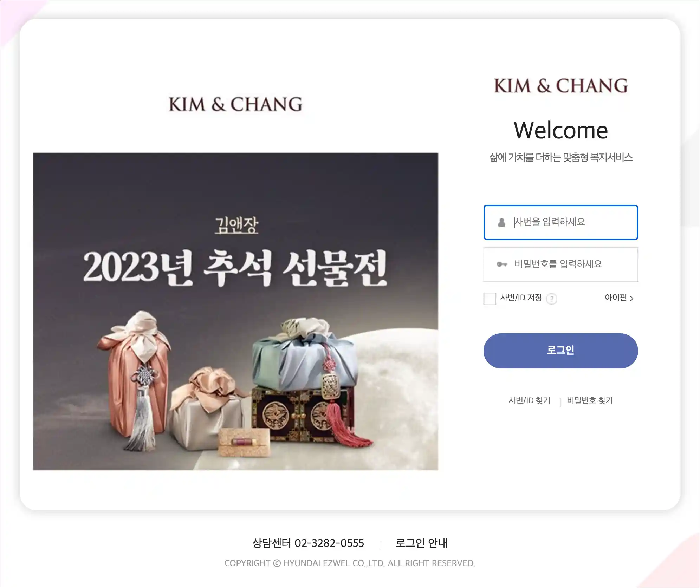Viewport: 700px width, 588px height.
Task: Click the chevron arrow next to 아이핀
Action: (632, 298)
